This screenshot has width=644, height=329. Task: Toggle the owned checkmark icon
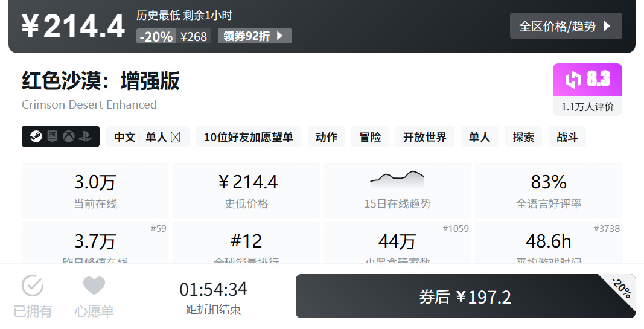(x=33, y=286)
